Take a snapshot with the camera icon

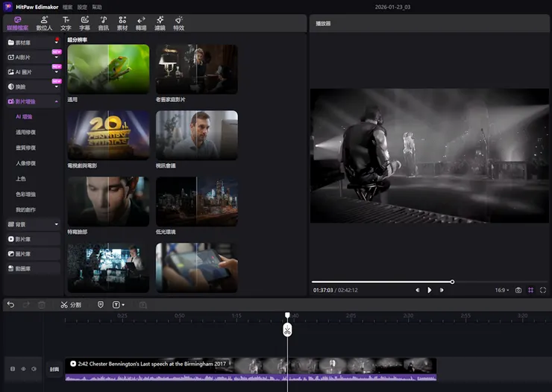click(x=518, y=290)
